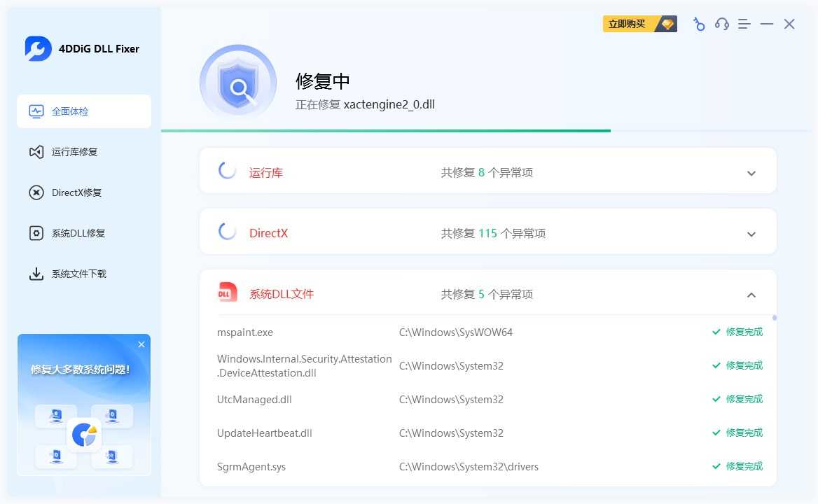Click the scrollbar thumb in the DLL list
This screenshot has width=818, height=504.
pyautogui.click(x=775, y=318)
